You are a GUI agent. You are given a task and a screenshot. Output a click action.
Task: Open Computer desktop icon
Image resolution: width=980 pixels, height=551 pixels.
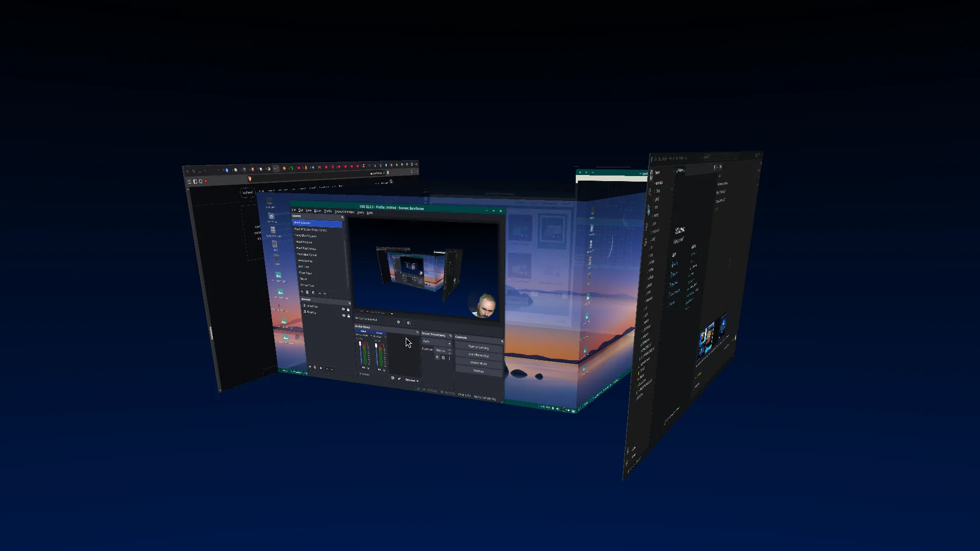click(270, 202)
